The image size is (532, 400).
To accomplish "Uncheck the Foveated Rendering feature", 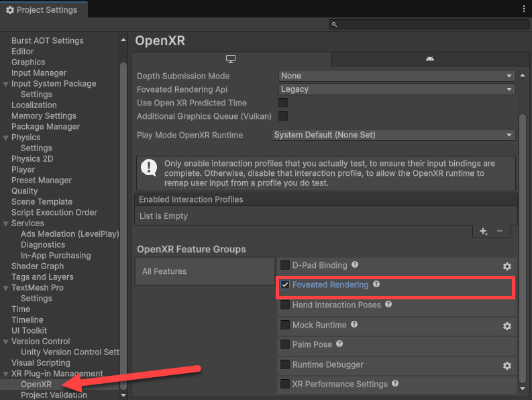I will click(x=285, y=285).
